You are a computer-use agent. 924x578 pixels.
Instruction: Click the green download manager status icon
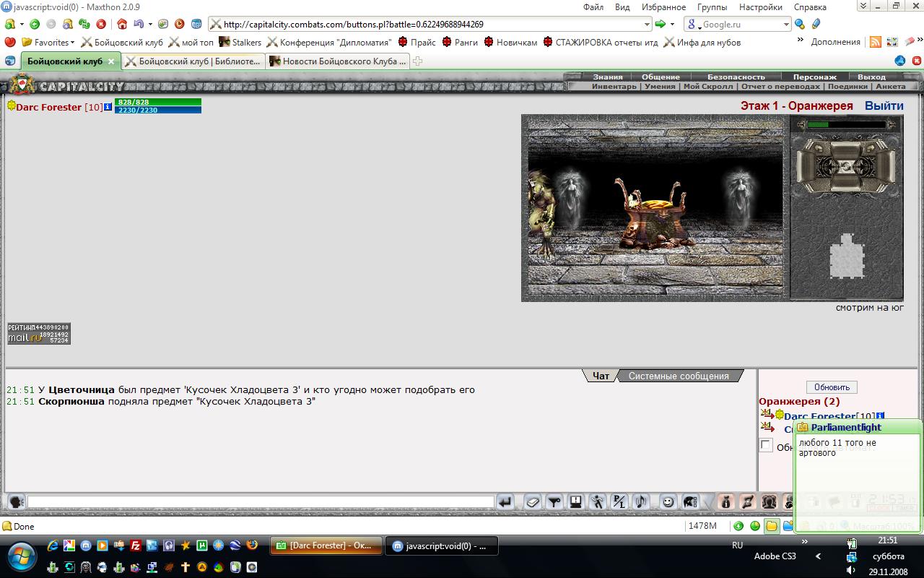738,526
